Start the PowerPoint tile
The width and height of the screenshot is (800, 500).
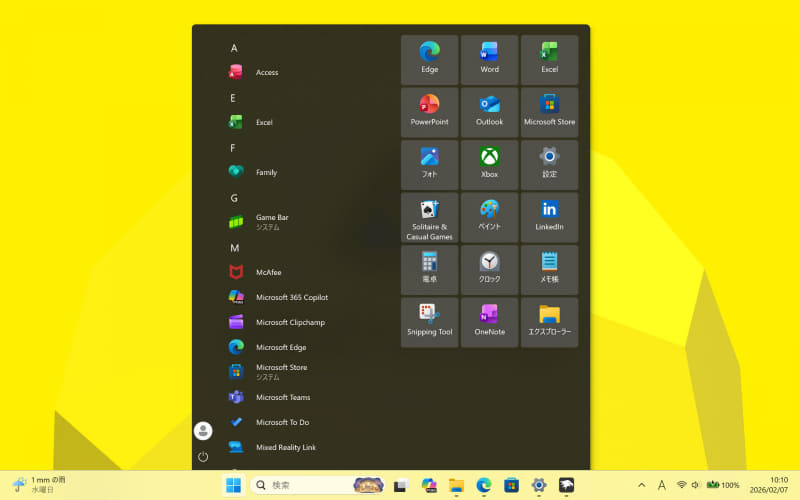[429, 112]
